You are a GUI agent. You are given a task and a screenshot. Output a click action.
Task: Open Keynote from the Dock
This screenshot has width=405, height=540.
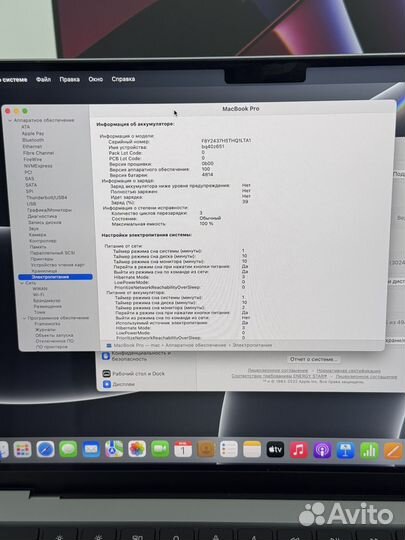pyautogui.click(x=345, y=450)
